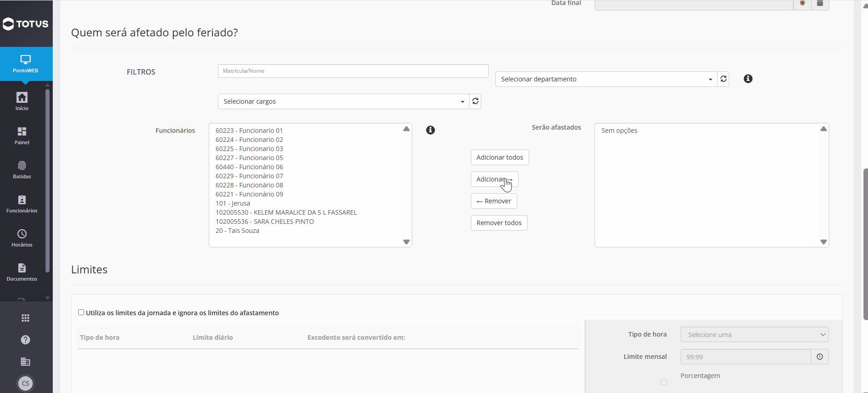Viewport: 868px width, 393px height.
Task: Select 101 - Jerusa in list
Action: pyautogui.click(x=233, y=203)
